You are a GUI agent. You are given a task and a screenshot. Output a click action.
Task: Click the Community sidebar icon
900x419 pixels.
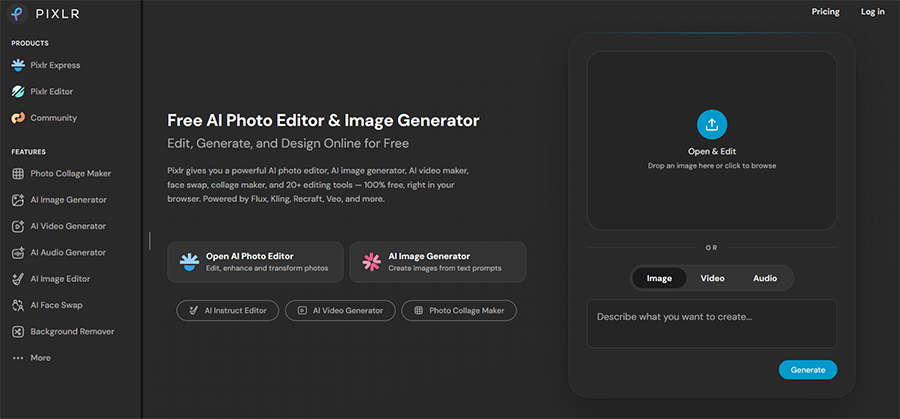click(18, 118)
